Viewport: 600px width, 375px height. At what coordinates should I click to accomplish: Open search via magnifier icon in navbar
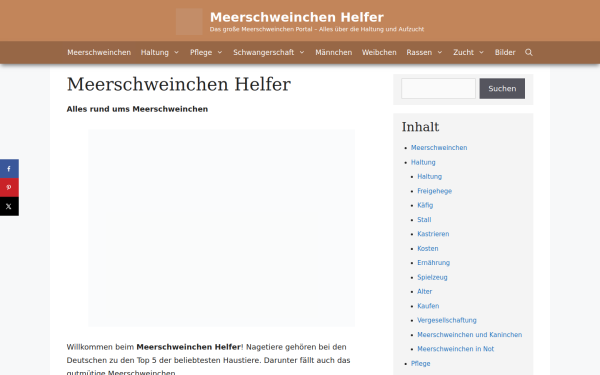point(529,52)
